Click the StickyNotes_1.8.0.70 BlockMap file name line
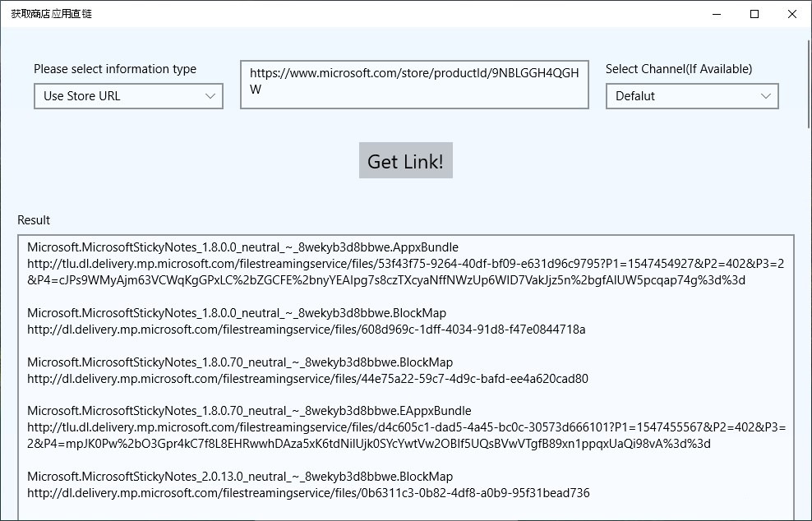812x521 pixels. (x=240, y=362)
